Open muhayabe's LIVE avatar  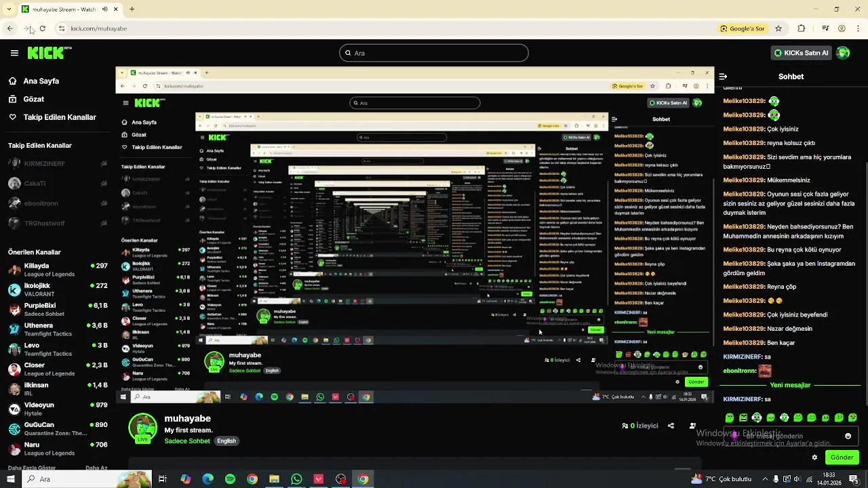142,428
